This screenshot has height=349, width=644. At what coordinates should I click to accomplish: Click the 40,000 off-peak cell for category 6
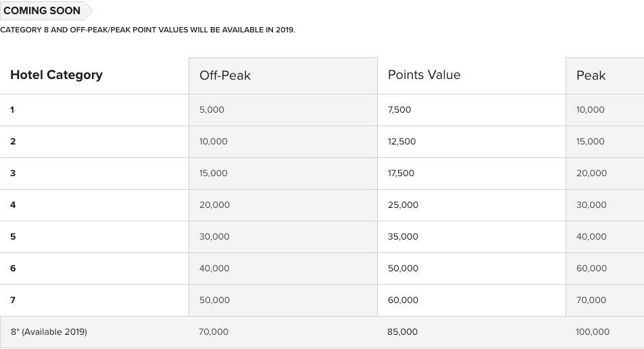214,268
